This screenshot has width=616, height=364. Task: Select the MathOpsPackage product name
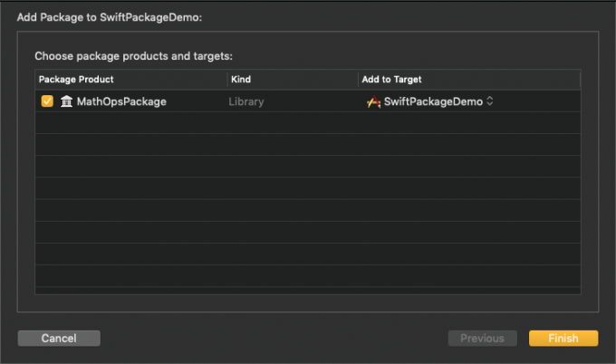[x=121, y=101]
